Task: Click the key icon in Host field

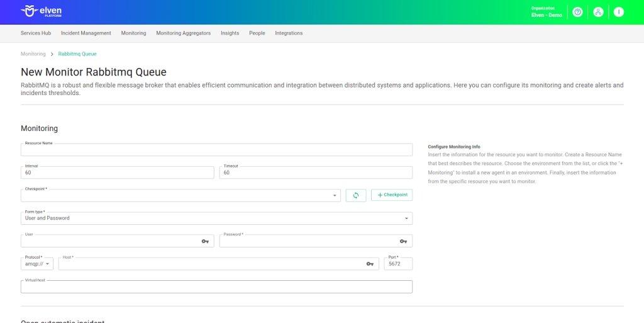Action: coord(370,264)
